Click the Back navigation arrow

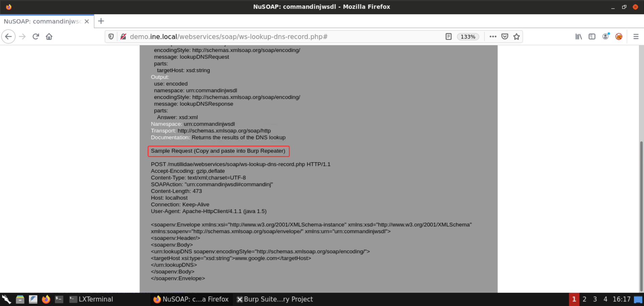[x=9, y=37]
